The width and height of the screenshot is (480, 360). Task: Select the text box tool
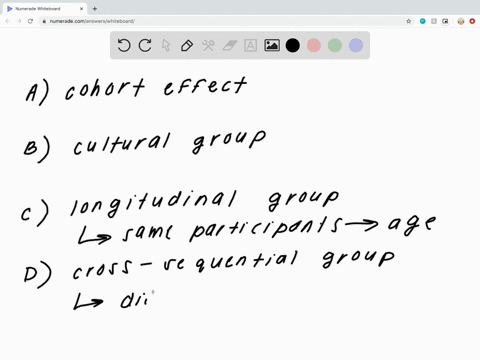[x=250, y=45]
